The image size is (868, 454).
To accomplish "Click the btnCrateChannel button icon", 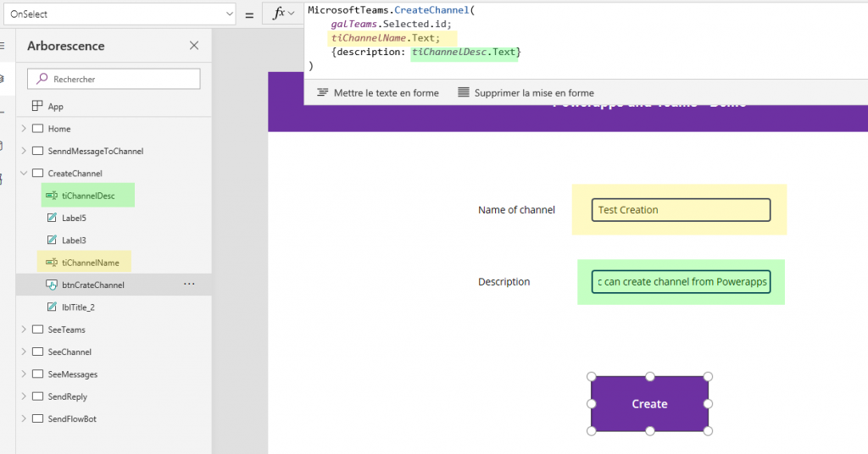I will [x=52, y=285].
